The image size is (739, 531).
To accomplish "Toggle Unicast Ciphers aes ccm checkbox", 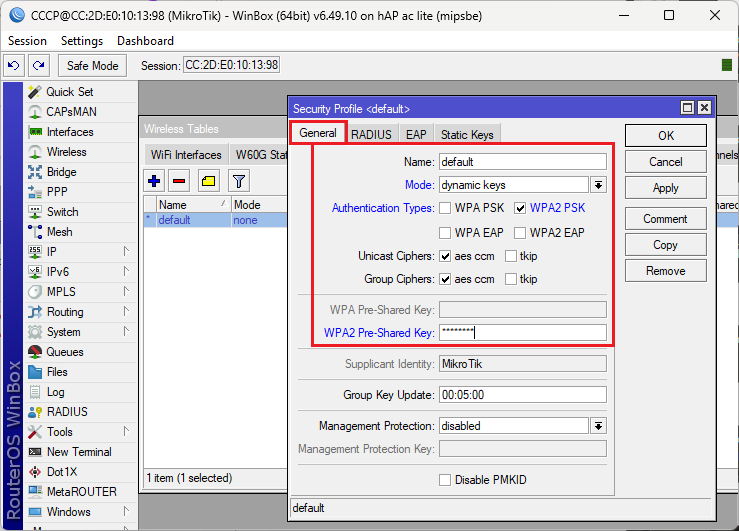I will (445, 256).
